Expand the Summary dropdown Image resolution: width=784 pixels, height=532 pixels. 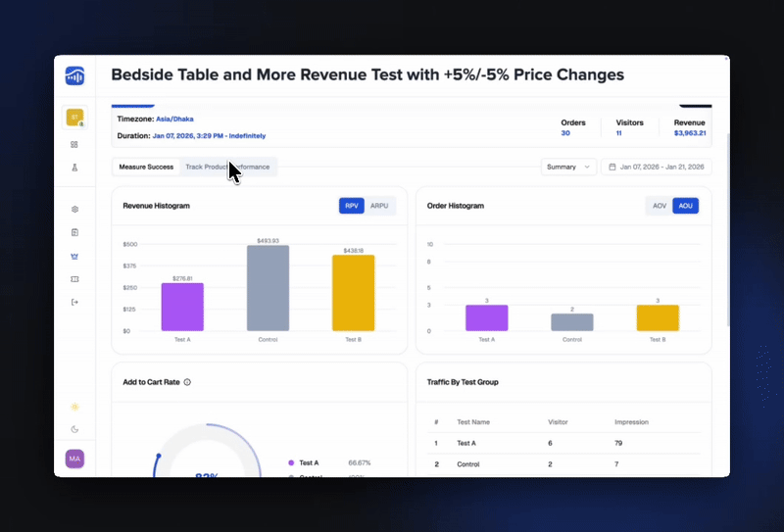coord(568,167)
